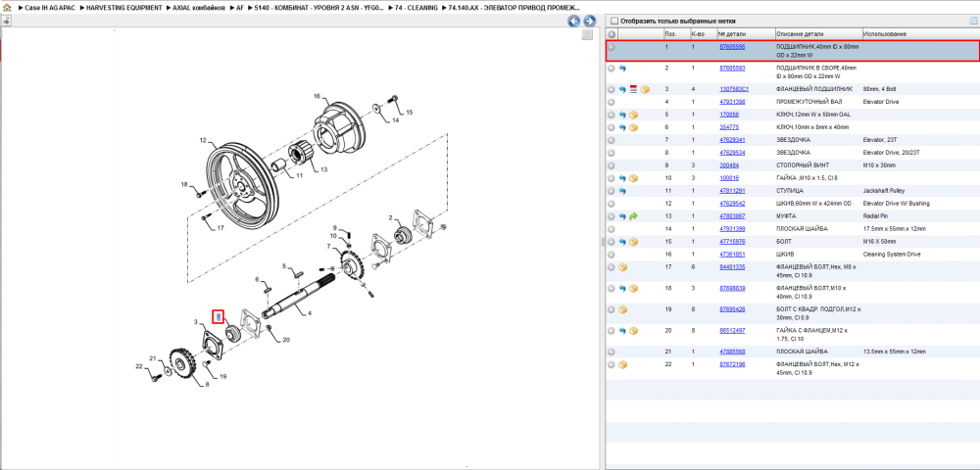980x470 pixels.
Task: Add part 47885568 with plus icon
Action: coord(612,352)
